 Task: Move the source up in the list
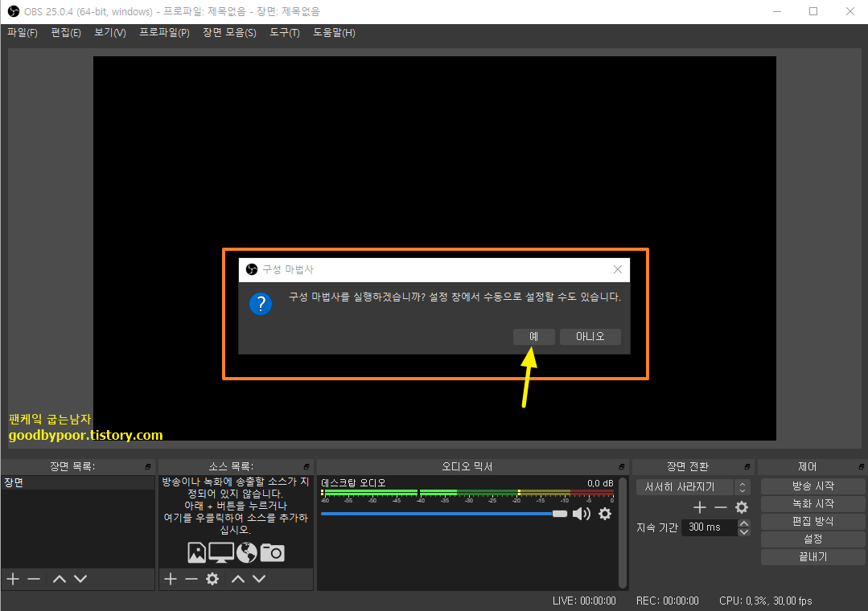click(238, 579)
